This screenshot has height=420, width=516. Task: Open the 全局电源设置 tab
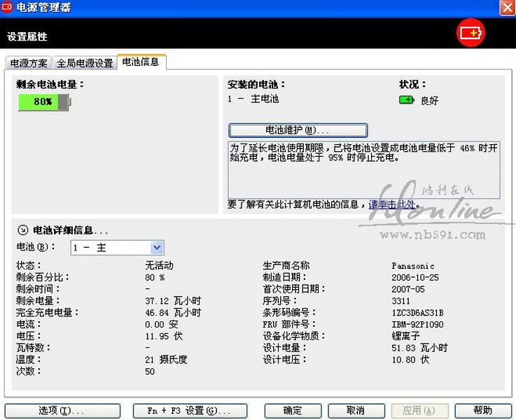coord(85,63)
